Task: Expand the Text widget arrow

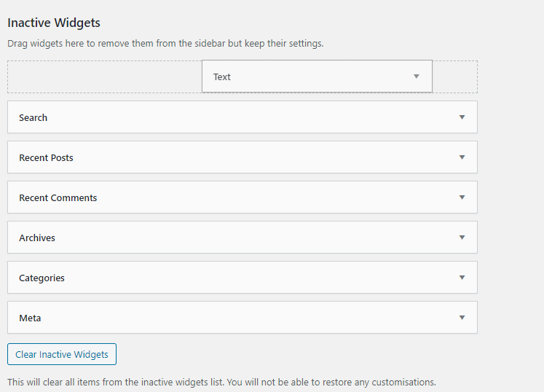Action: pyautogui.click(x=417, y=77)
